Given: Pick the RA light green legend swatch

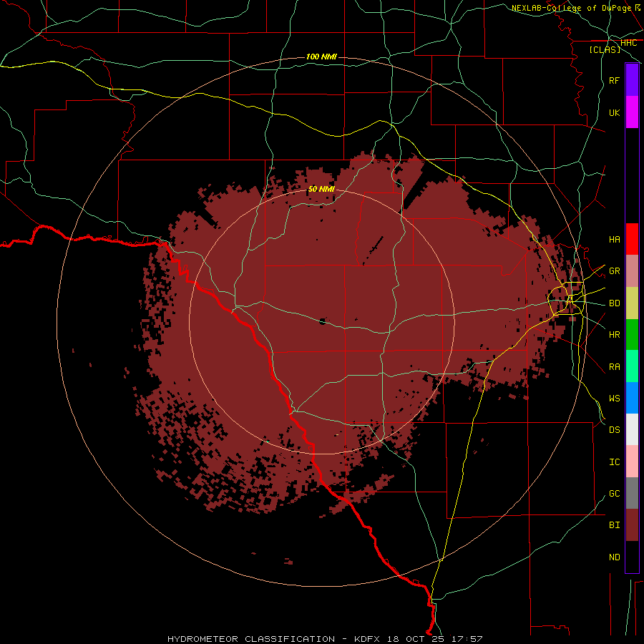Looking at the screenshot, I should coord(632,366).
